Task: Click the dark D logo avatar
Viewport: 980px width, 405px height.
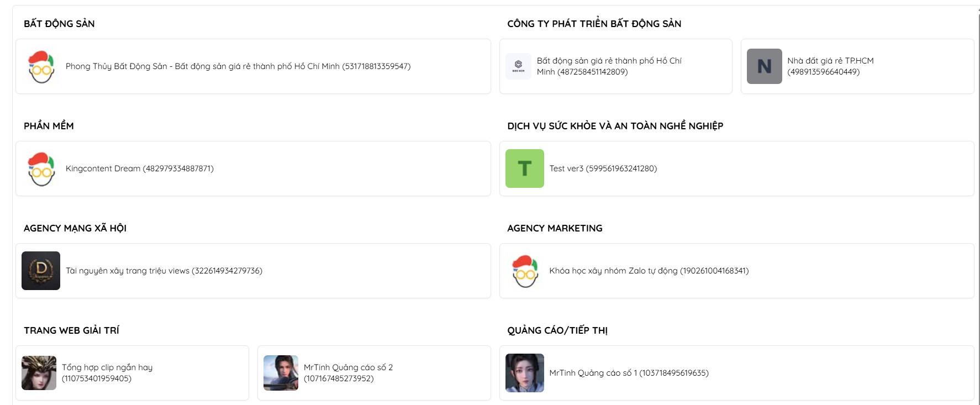Action: pyautogui.click(x=41, y=271)
